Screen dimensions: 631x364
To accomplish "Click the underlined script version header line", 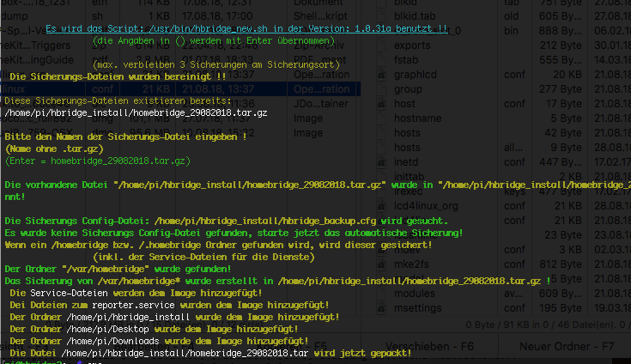I will coord(246,29).
